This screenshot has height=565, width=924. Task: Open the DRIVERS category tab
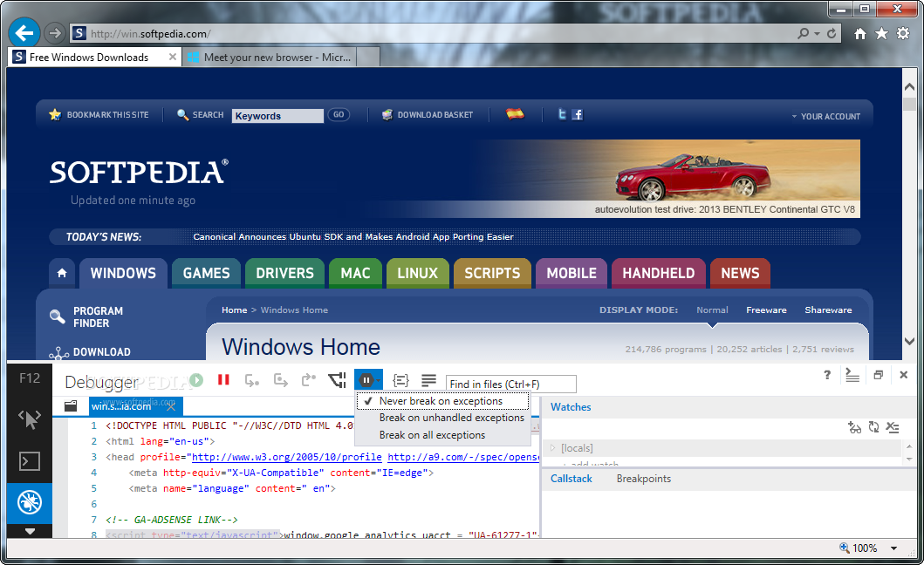coord(284,273)
